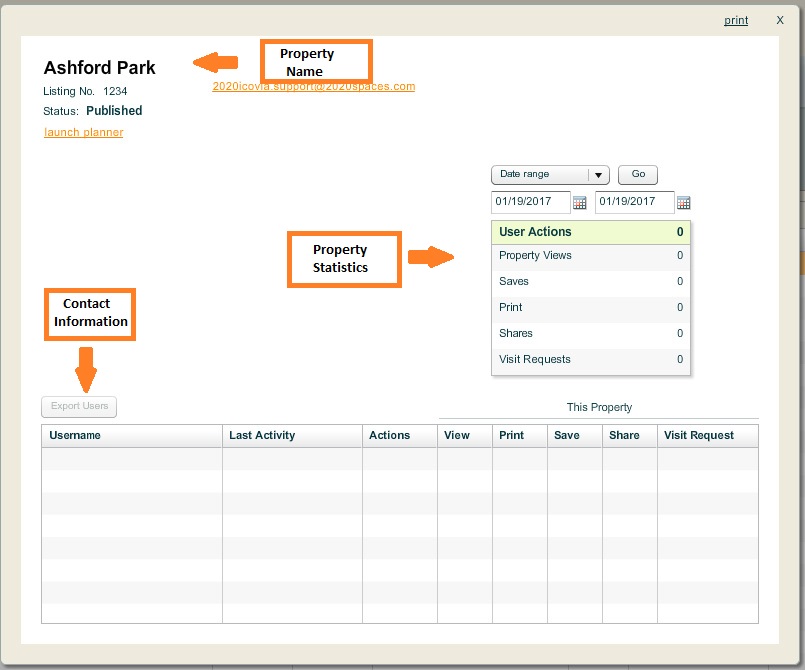The height and width of the screenshot is (670, 805).
Task: Click the support email address link
Action: click(314, 87)
